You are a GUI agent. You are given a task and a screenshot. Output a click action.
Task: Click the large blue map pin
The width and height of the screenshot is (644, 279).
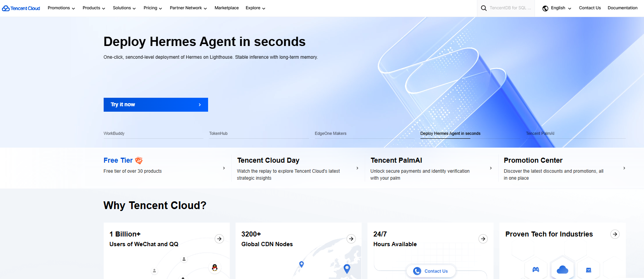347,269
